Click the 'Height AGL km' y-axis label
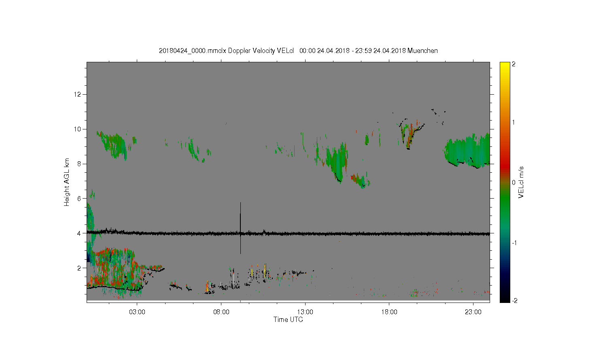Viewport: 607px width, 364px height. click(x=67, y=182)
